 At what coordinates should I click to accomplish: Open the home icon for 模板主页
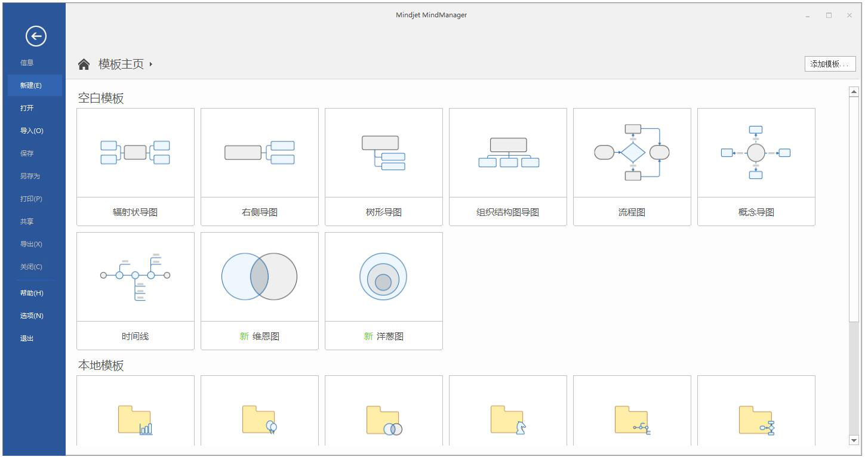point(84,64)
